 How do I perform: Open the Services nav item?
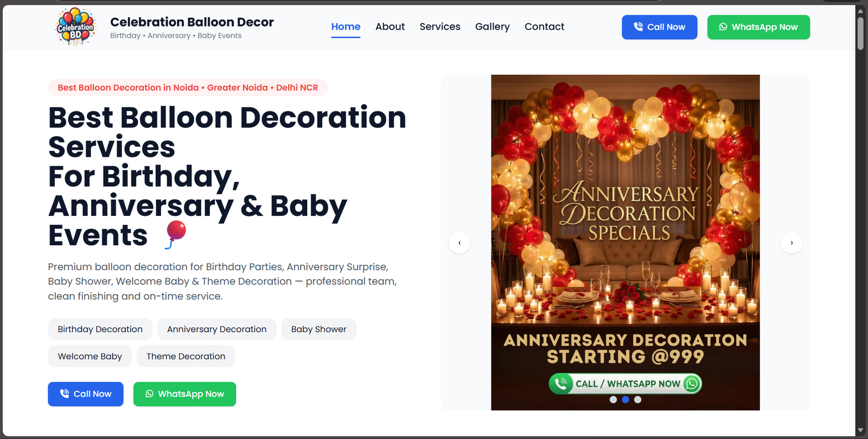click(x=440, y=27)
